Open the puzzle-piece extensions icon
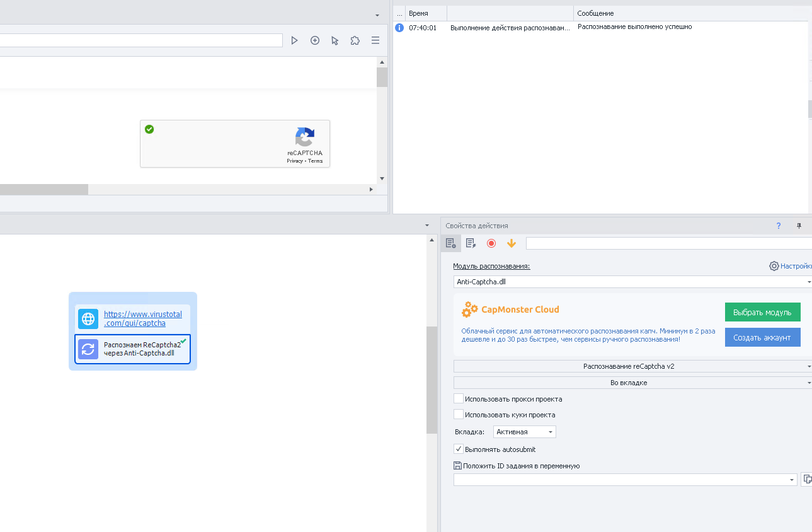Viewport: 812px width, 532px height. tap(355, 40)
